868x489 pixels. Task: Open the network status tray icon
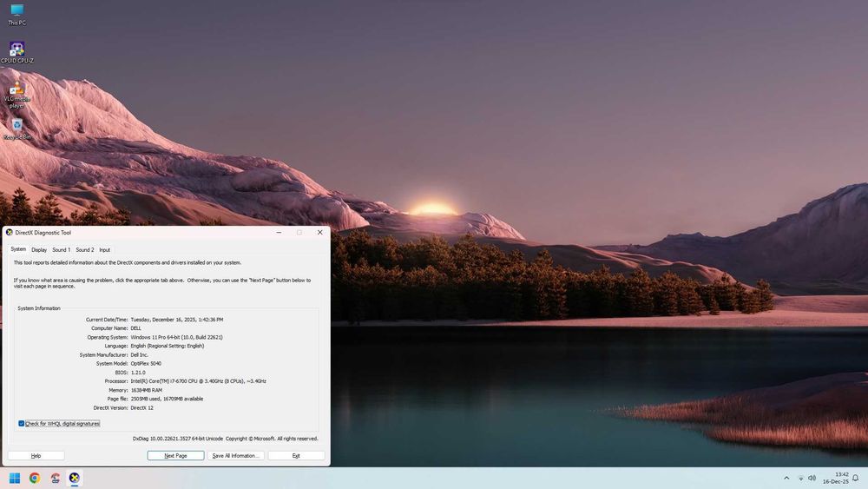click(x=800, y=478)
